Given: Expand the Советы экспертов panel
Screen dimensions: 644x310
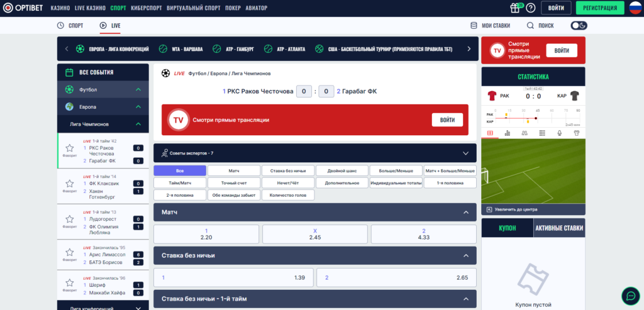Looking at the screenshot, I should (466, 153).
